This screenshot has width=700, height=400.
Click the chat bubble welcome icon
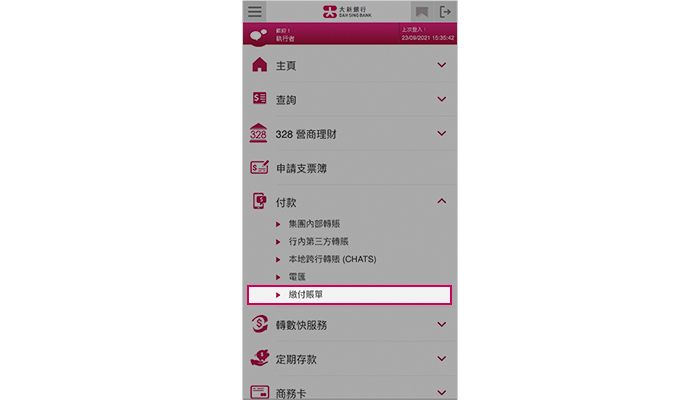click(x=258, y=35)
